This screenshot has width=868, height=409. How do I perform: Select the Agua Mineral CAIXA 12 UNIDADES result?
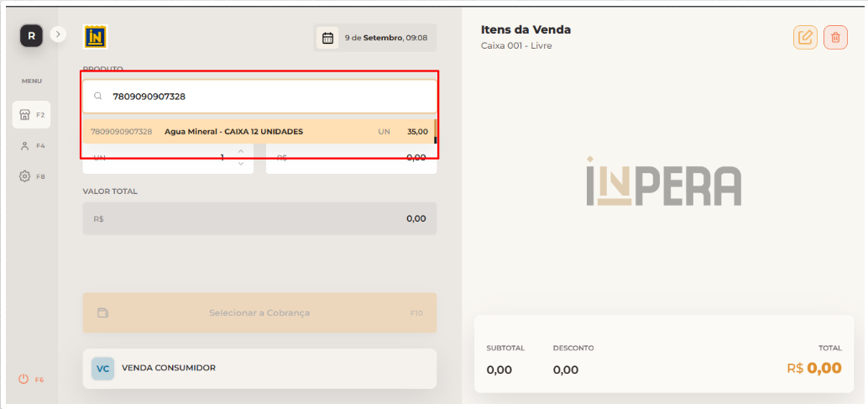pos(259,132)
